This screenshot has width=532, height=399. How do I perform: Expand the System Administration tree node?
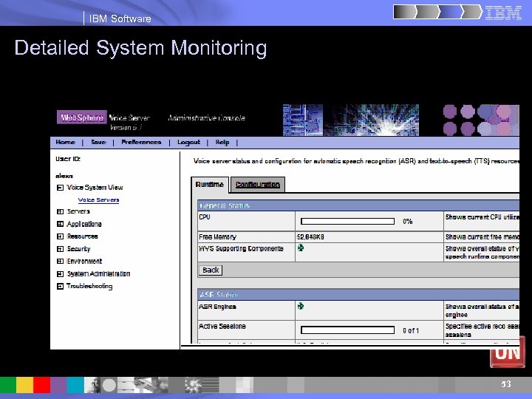click(x=60, y=274)
